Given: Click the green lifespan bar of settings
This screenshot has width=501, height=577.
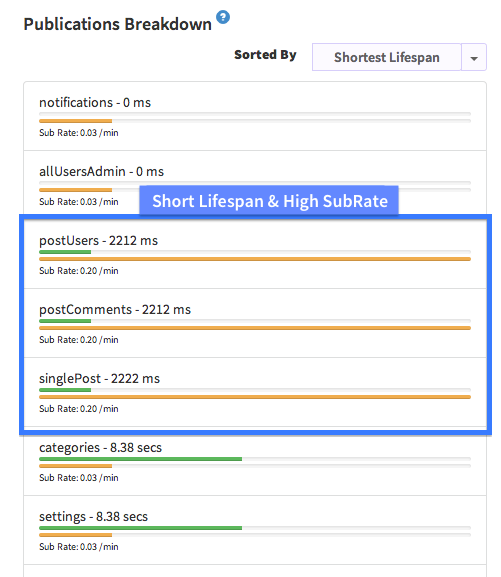Looking at the screenshot, I should pos(140,528).
